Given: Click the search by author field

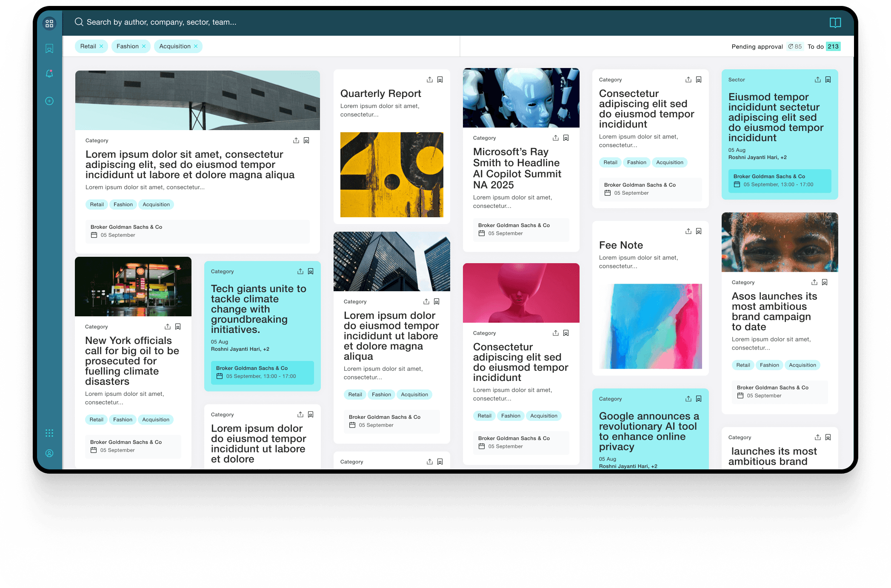Looking at the screenshot, I should 162,22.
